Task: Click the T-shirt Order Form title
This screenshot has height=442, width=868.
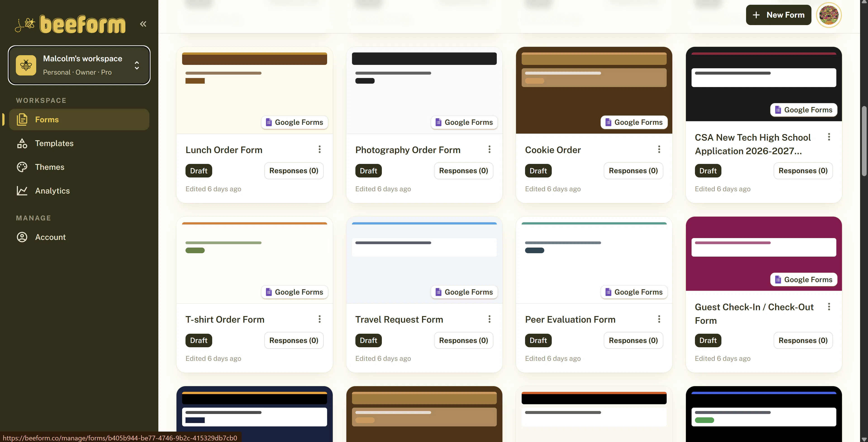Action: (225, 319)
